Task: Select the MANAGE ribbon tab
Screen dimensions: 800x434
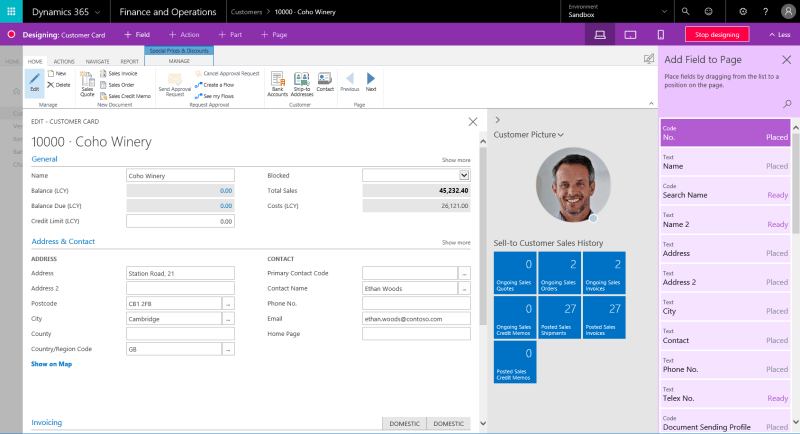Action: pyautogui.click(x=179, y=61)
